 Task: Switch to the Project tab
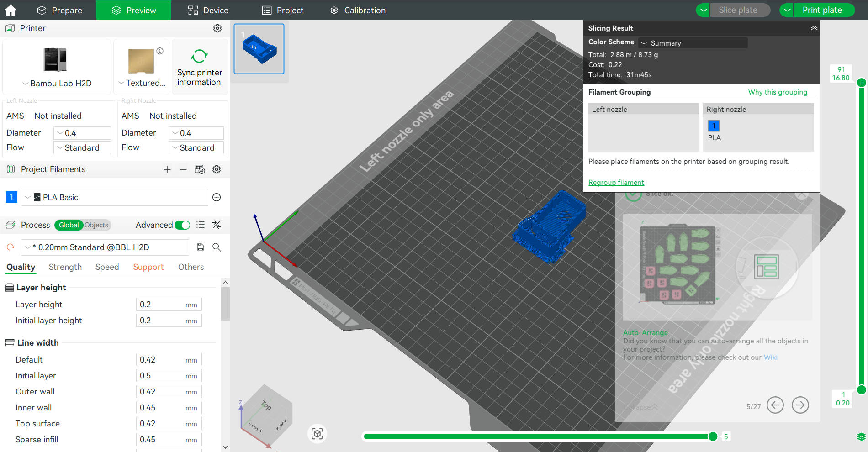pyautogui.click(x=282, y=10)
